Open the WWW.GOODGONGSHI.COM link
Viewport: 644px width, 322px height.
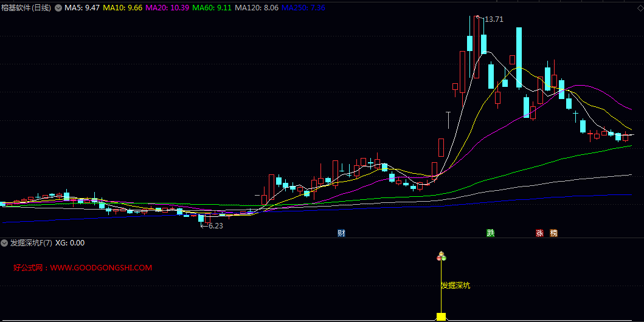101,267
